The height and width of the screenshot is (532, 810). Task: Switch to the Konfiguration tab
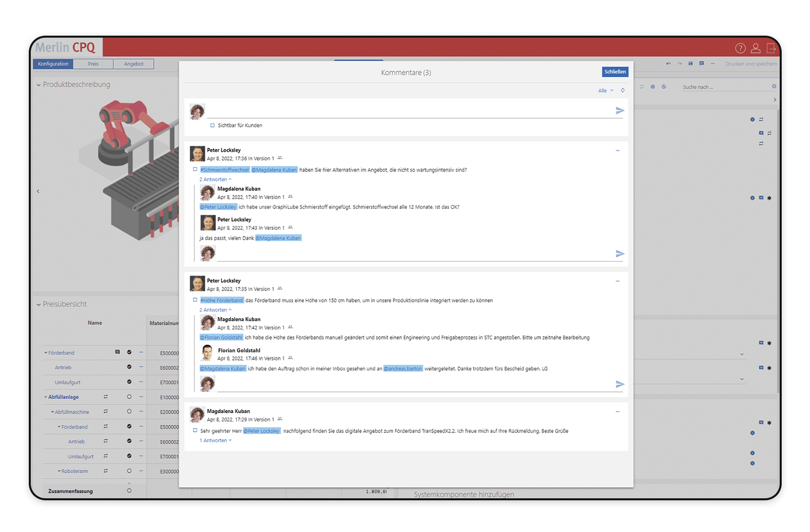[x=53, y=64]
